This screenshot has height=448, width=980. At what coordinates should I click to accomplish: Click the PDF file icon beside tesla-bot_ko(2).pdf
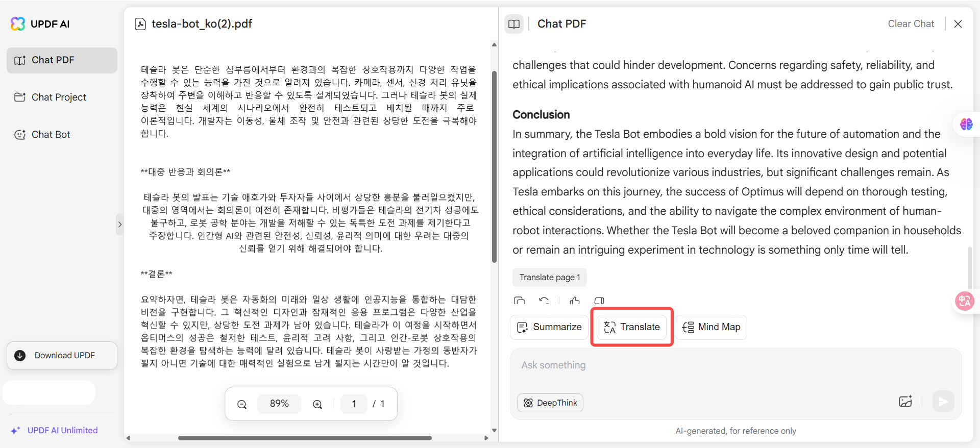(x=140, y=24)
